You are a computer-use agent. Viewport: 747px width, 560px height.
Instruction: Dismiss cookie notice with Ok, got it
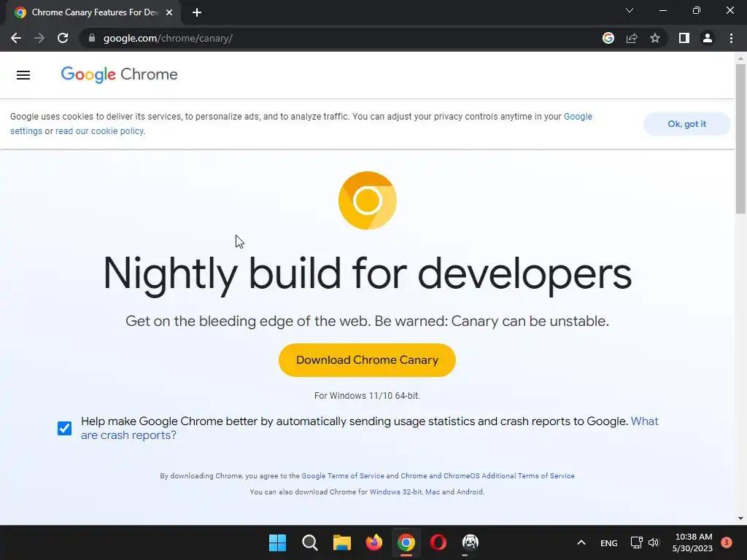(x=686, y=124)
